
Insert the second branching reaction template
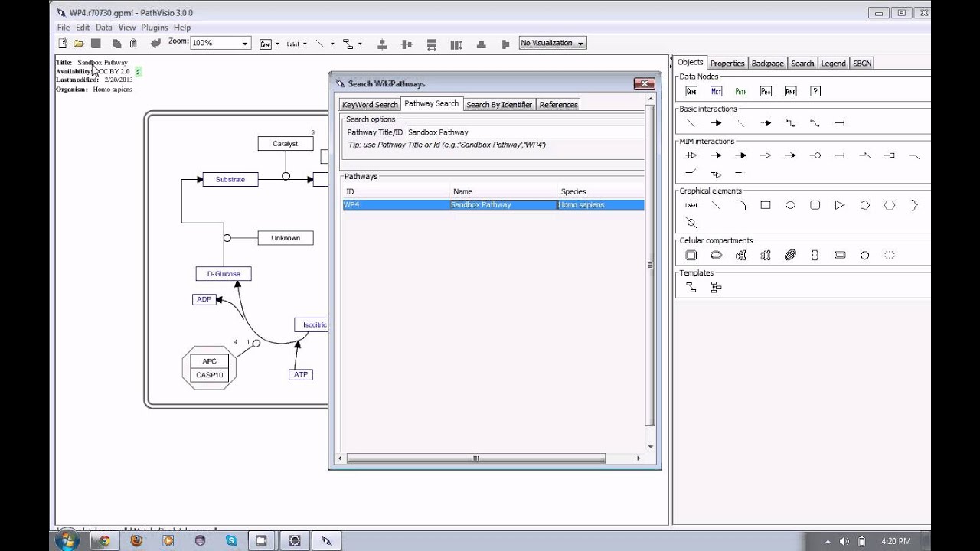coord(716,288)
